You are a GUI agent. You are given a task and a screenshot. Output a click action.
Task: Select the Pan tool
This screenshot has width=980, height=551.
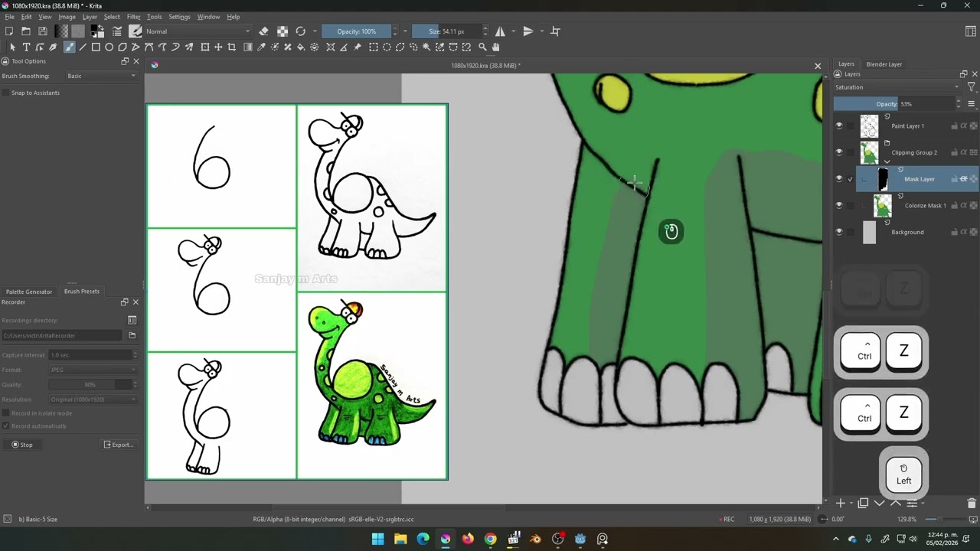click(495, 47)
